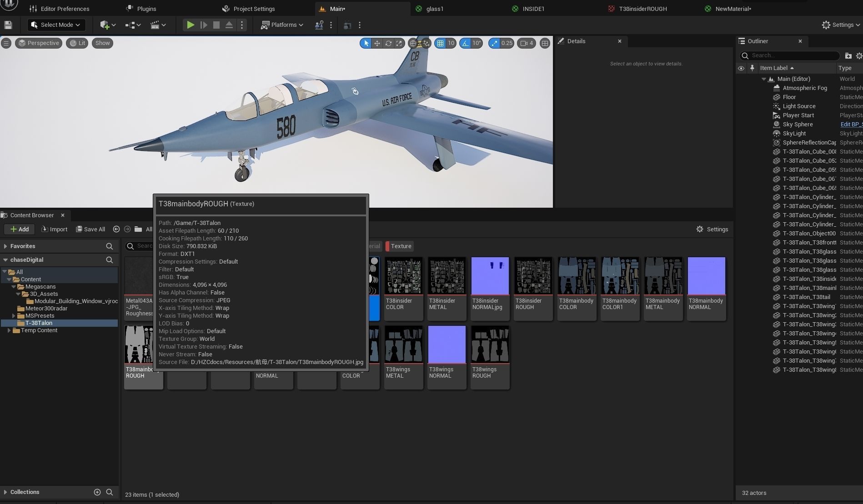This screenshot has height=504, width=863.
Task: Click the Add button in Content Browser
Action: click(20, 229)
